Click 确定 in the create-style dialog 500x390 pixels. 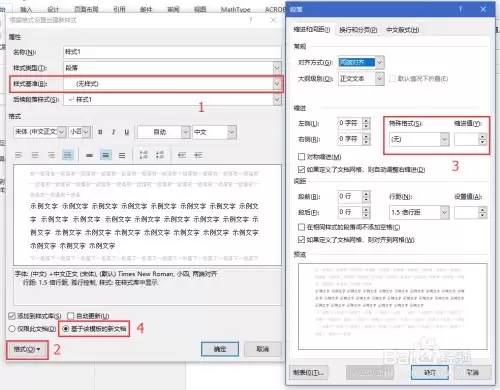tap(220, 349)
